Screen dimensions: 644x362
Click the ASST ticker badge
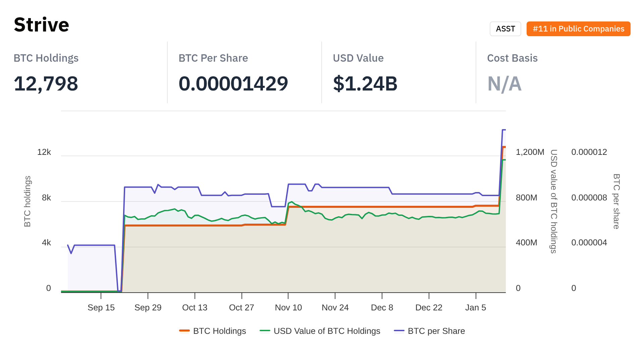[x=505, y=29]
